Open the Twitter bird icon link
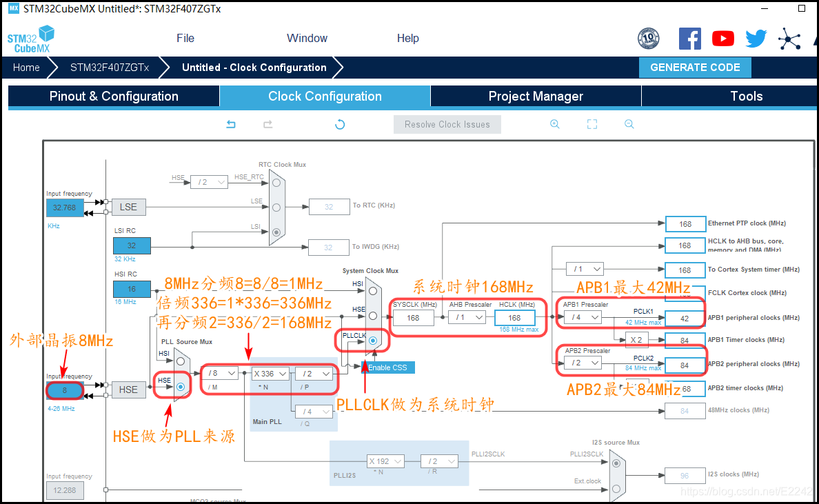 (756, 39)
